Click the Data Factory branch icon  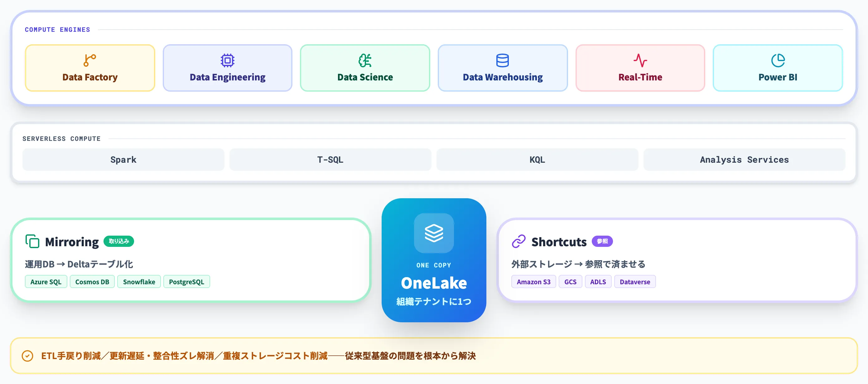tap(89, 60)
